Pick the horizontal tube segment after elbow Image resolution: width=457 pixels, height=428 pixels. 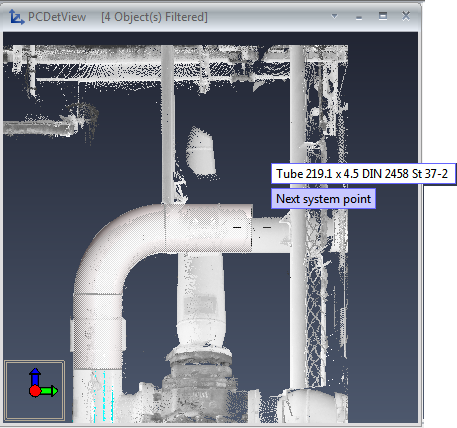pyautogui.click(x=209, y=228)
